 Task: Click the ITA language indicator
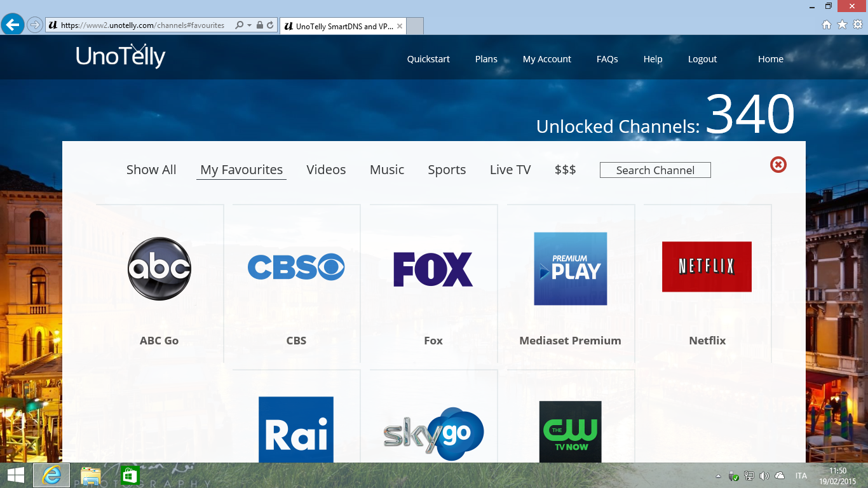click(801, 475)
